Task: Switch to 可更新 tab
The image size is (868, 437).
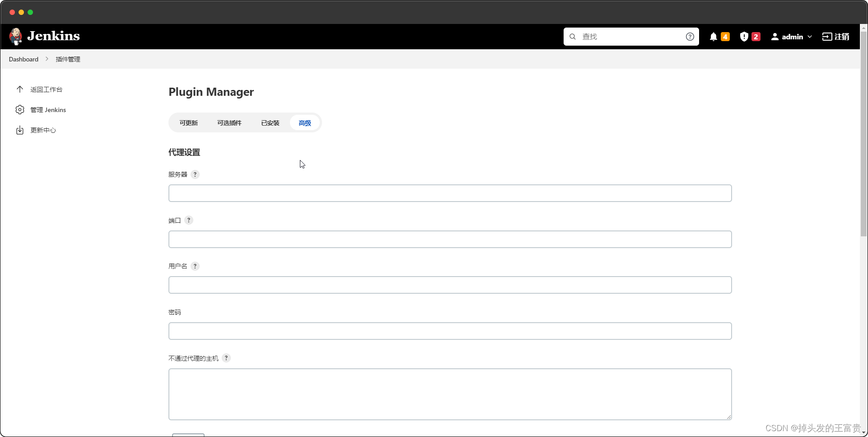Action: click(x=188, y=123)
